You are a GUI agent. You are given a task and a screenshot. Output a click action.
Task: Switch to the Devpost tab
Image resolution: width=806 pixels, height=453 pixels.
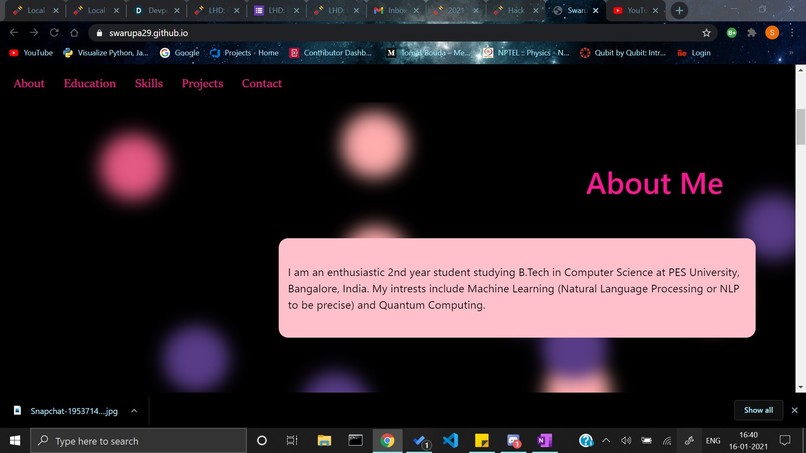(157, 10)
